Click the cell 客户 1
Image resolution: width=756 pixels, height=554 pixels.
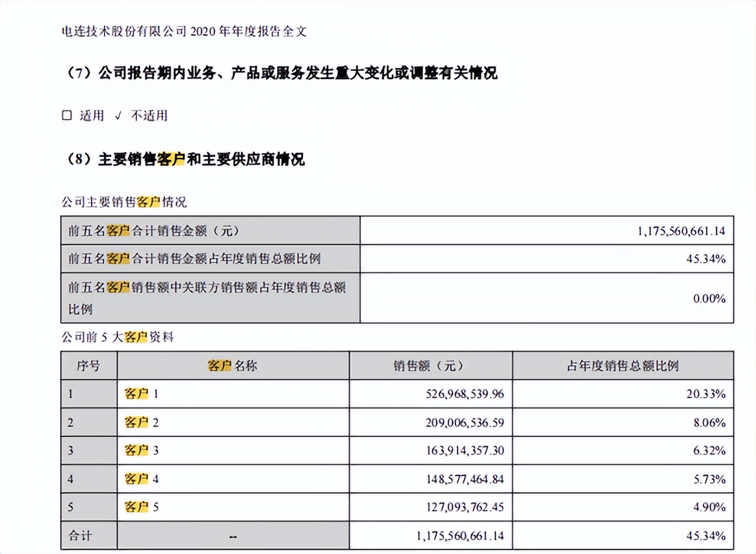point(233,394)
